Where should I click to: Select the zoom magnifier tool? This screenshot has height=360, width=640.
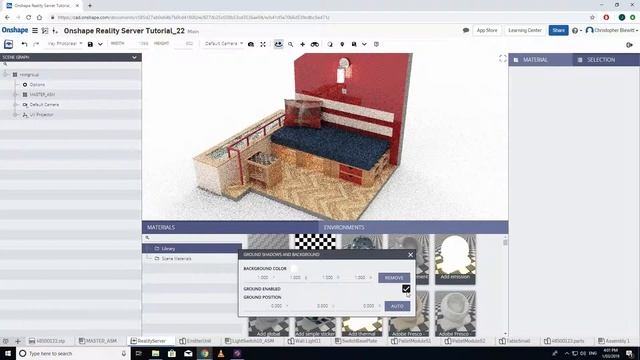click(x=291, y=44)
